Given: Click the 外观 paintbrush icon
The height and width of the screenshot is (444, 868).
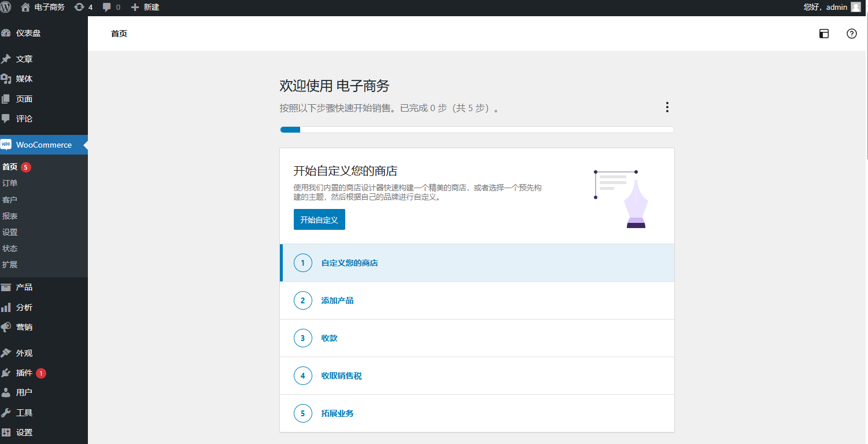Looking at the screenshot, I should click(6, 353).
